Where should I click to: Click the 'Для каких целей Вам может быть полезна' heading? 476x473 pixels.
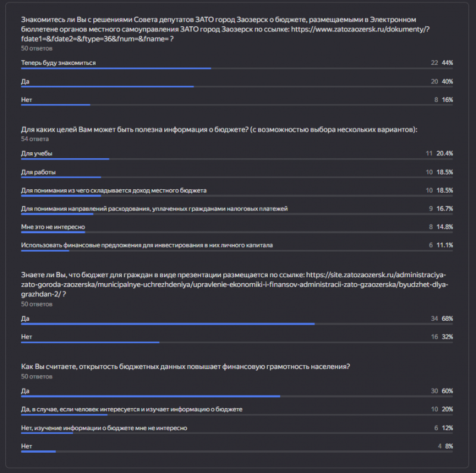[x=219, y=129]
